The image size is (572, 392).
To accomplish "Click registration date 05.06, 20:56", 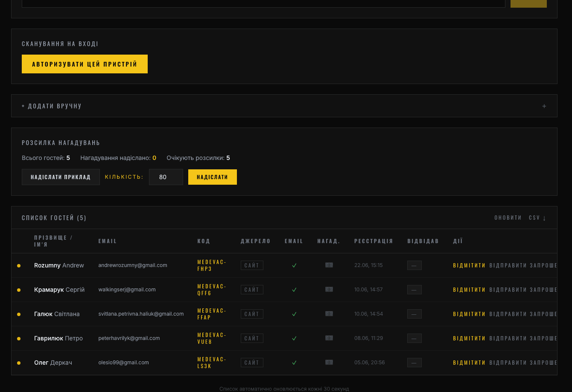I will tap(370, 363).
